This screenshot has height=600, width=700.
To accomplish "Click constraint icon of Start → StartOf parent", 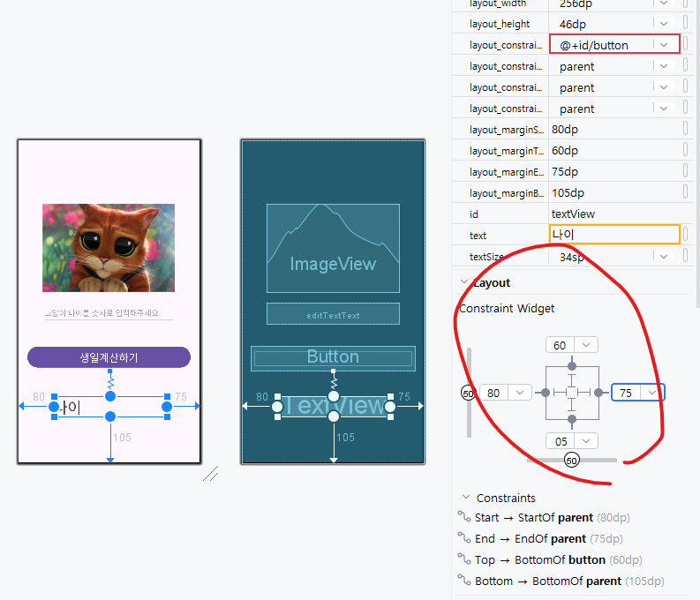I will tap(464, 516).
